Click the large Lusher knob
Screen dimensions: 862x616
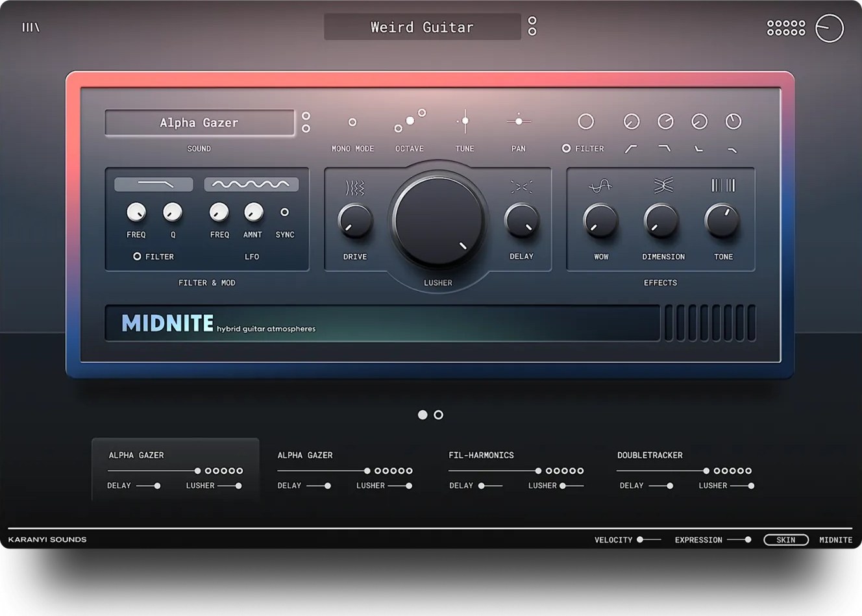click(x=438, y=220)
